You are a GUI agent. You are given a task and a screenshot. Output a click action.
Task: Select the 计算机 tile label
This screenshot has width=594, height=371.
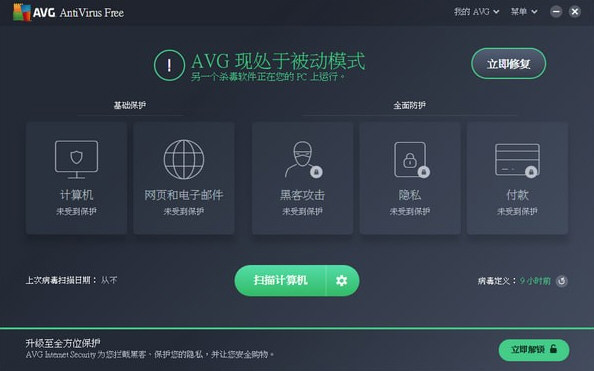click(77, 195)
